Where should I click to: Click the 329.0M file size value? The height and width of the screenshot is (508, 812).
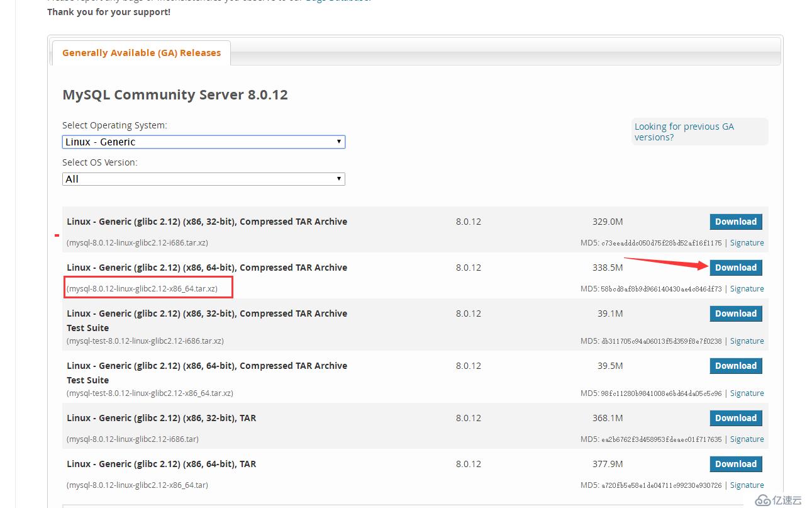608,222
